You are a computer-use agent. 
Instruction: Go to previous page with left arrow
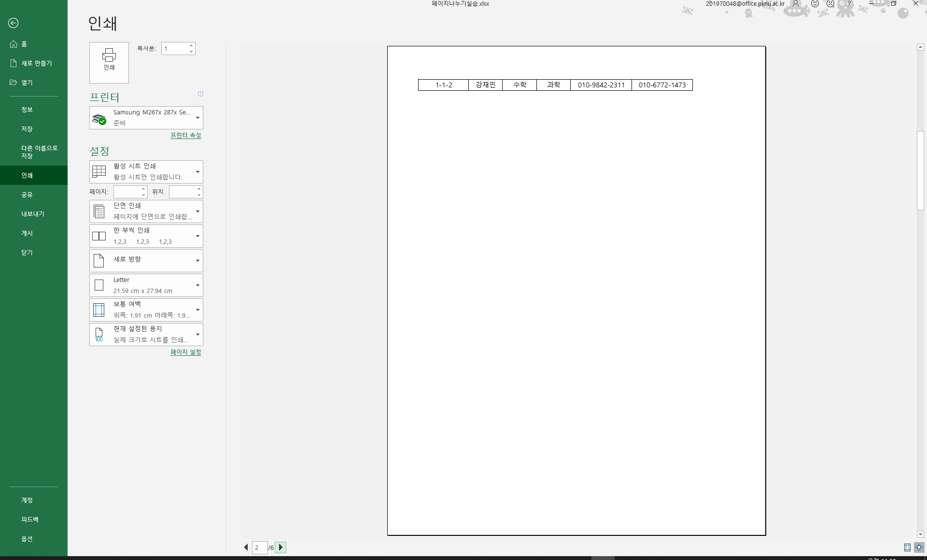tap(246, 547)
